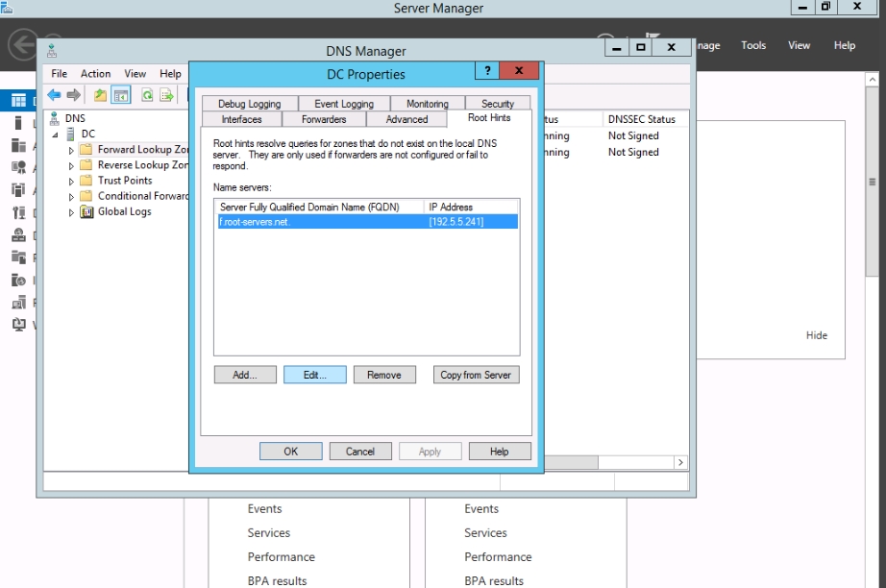Viewport: 886px width, 588px height.
Task: Click the Hide link in Server Manager
Action: tap(816, 335)
